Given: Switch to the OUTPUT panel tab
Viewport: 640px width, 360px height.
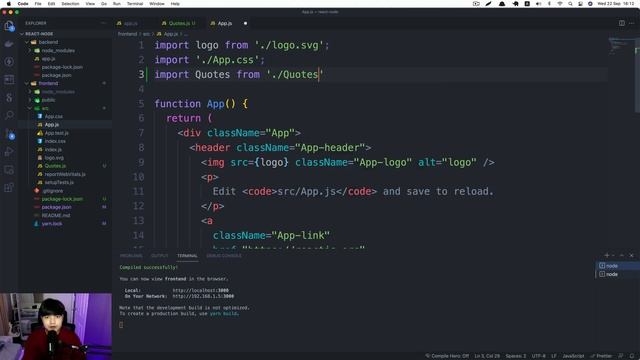Looking at the screenshot, I should coord(160,256).
